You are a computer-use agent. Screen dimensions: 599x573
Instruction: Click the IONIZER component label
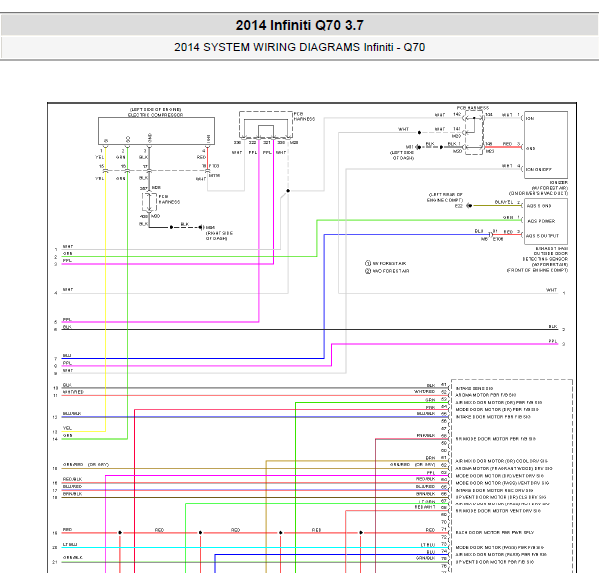pyautogui.click(x=559, y=183)
